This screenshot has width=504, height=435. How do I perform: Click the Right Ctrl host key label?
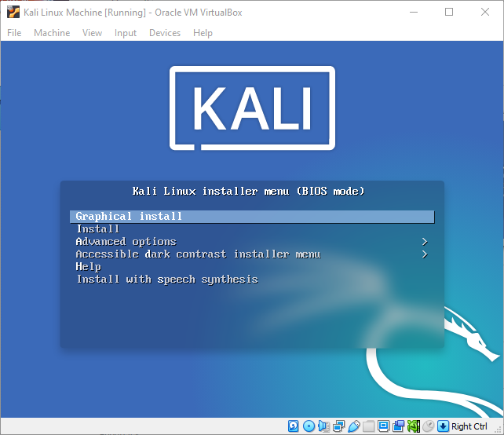[469, 426]
